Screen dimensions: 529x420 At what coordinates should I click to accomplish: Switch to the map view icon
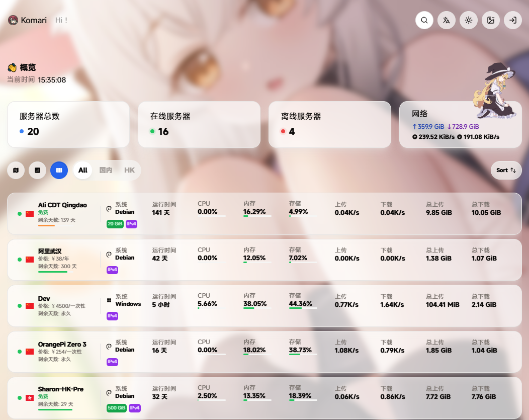16,171
